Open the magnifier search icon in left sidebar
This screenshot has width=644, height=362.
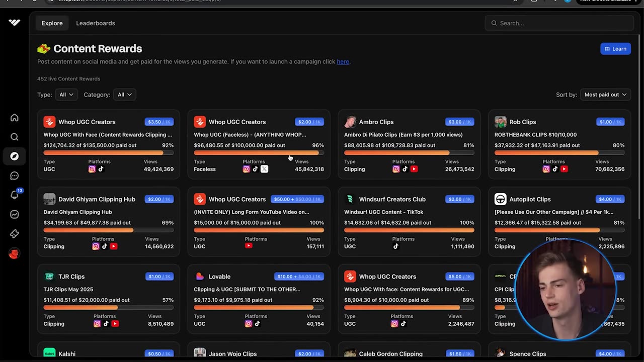14,137
